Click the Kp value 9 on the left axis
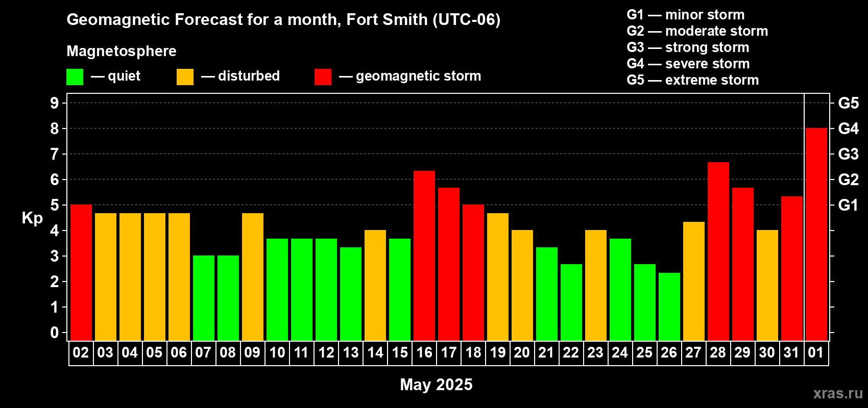The height and width of the screenshot is (408, 868). pos(55,103)
